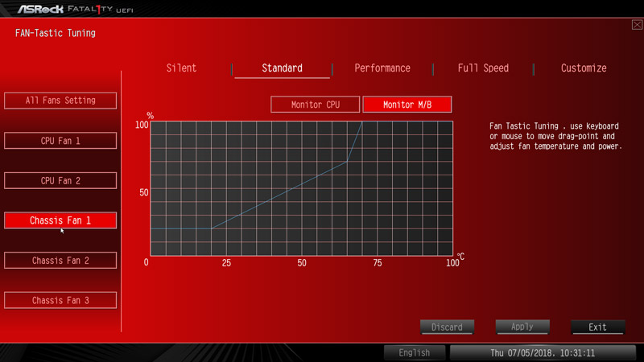Select CPU Fan 2
Image resolution: width=644 pixels, height=362 pixels.
(60, 180)
